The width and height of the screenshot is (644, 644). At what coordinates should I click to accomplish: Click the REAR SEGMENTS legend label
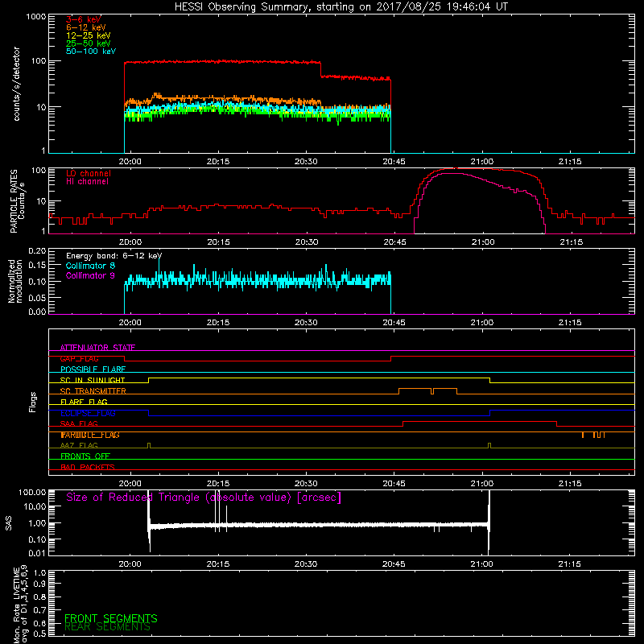tap(107, 627)
